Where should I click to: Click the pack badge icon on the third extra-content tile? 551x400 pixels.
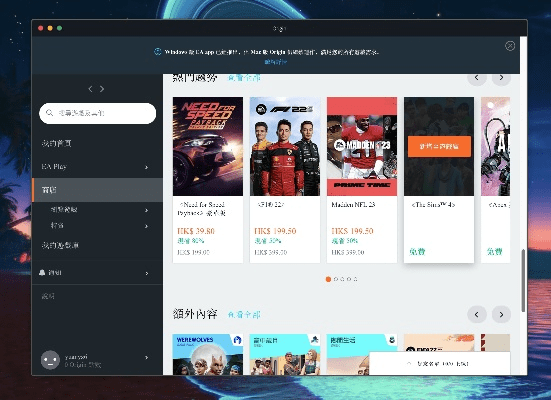[392, 339]
